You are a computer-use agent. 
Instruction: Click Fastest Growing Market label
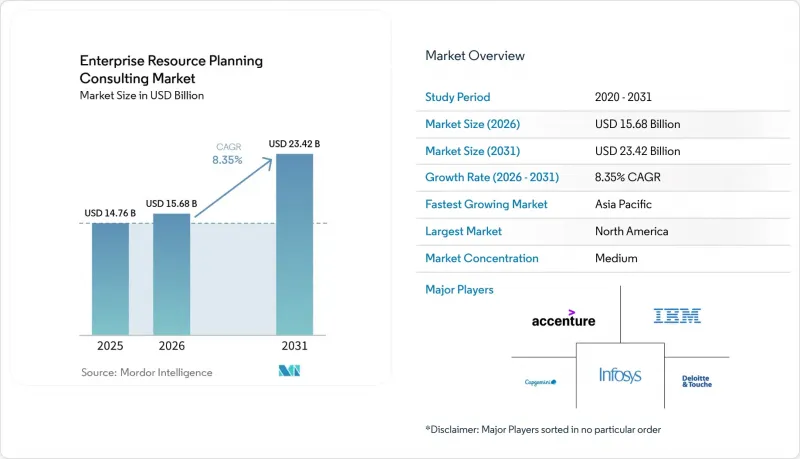[486, 204]
